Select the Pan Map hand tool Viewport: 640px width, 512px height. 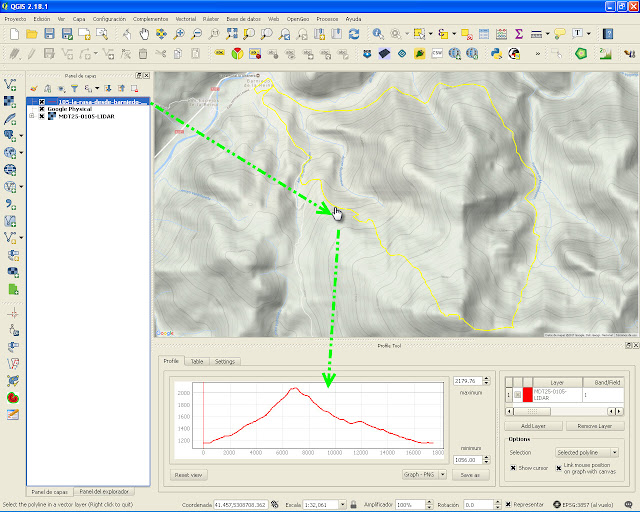tap(144, 34)
